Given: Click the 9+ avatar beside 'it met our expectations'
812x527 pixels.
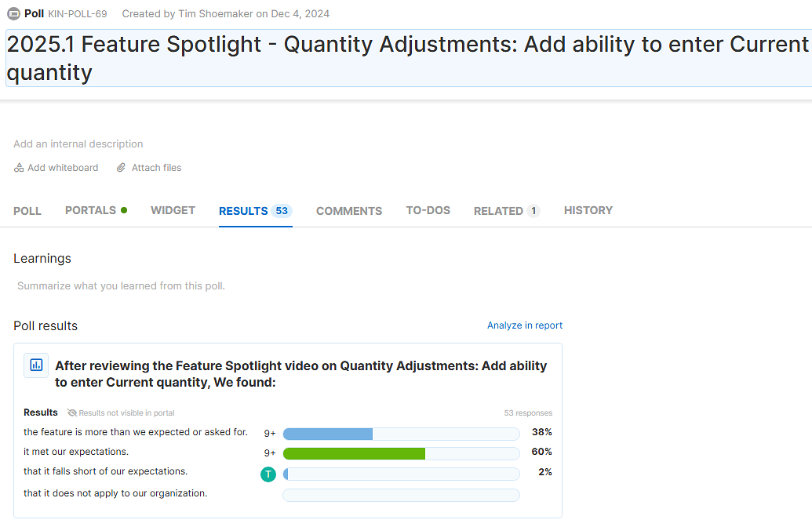Looking at the screenshot, I should point(271,453).
